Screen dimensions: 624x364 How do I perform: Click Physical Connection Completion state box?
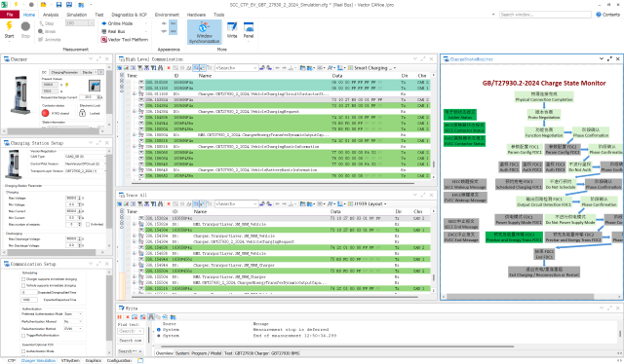(x=544, y=97)
